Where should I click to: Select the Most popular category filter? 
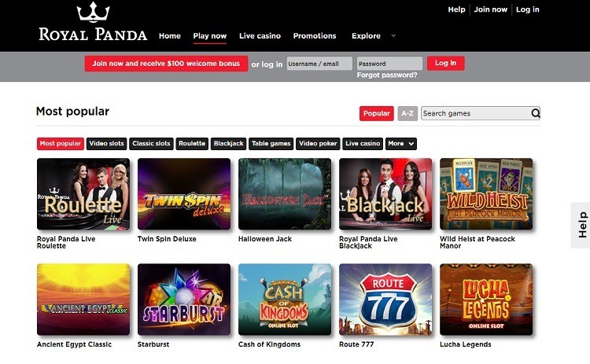61,144
